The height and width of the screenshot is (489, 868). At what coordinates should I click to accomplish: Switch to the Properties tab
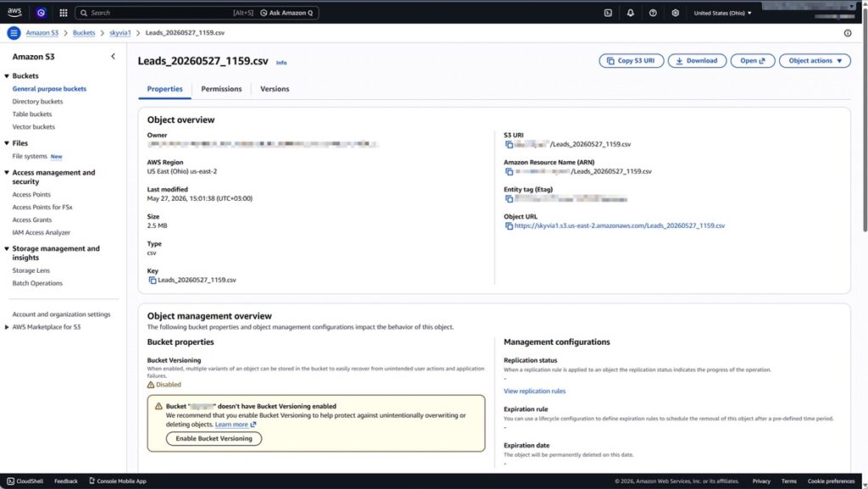click(164, 89)
